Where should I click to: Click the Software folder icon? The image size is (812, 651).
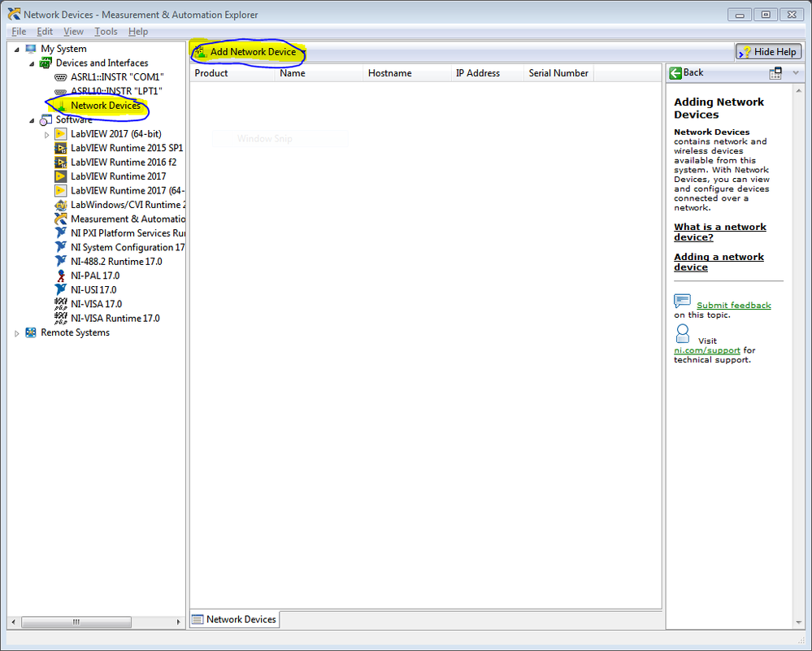[x=46, y=119]
